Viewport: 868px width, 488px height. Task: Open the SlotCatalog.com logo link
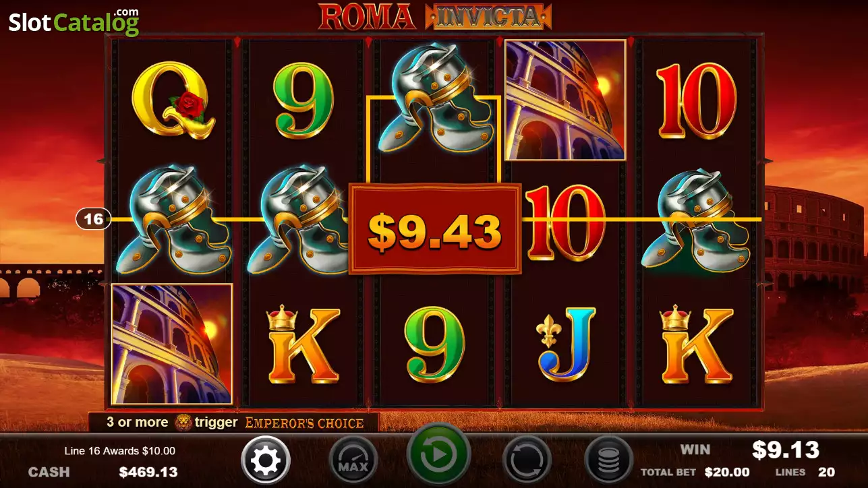click(74, 22)
